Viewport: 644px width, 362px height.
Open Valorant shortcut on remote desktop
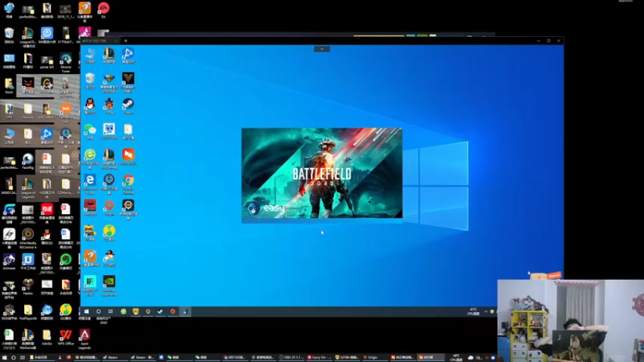tap(128, 80)
